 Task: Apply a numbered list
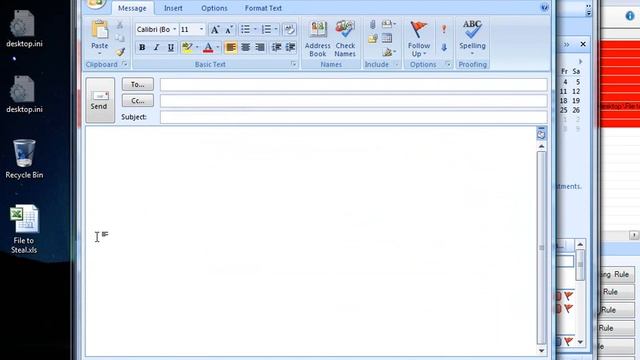(x=267, y=29)
